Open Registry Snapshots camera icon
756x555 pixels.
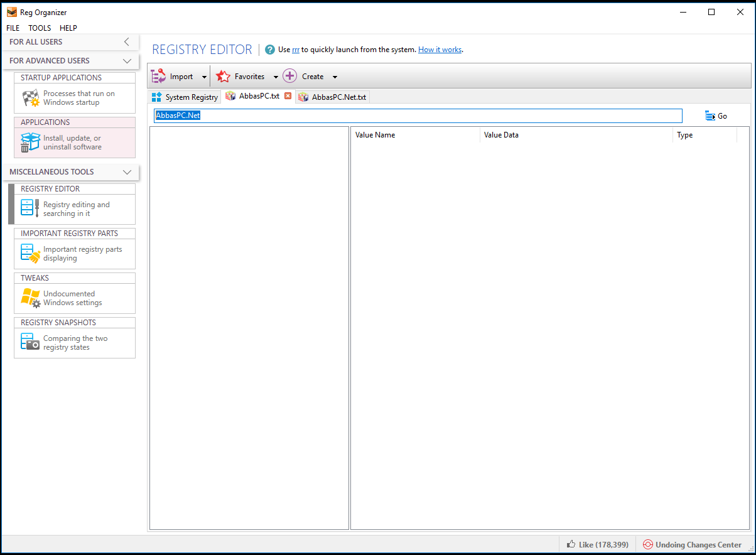[30, 342]
